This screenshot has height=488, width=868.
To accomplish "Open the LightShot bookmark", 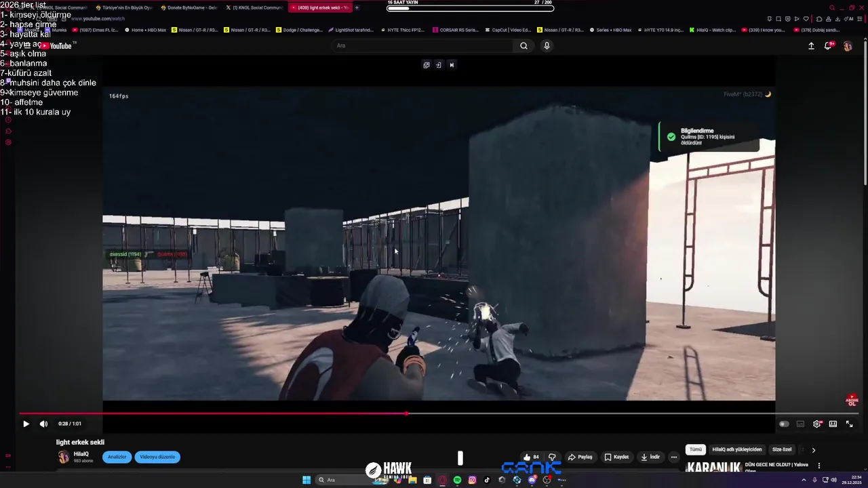I will pos(351,30).
